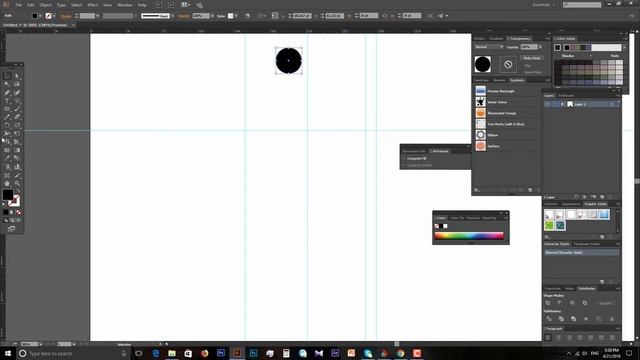Click Change Screen Mode icon in toolbox
This screenshot has height=360, width=640.
tap(11, 229)
